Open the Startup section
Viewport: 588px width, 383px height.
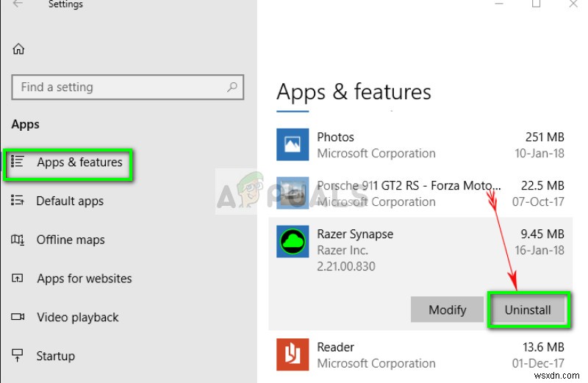pos(56,356)
